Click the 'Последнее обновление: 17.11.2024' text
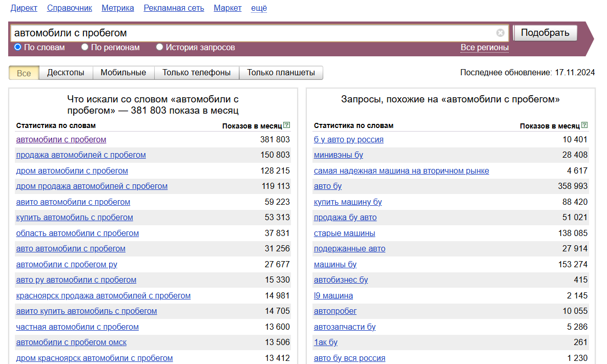The width and height of the screenshot is (607, 364). point(527,73)
